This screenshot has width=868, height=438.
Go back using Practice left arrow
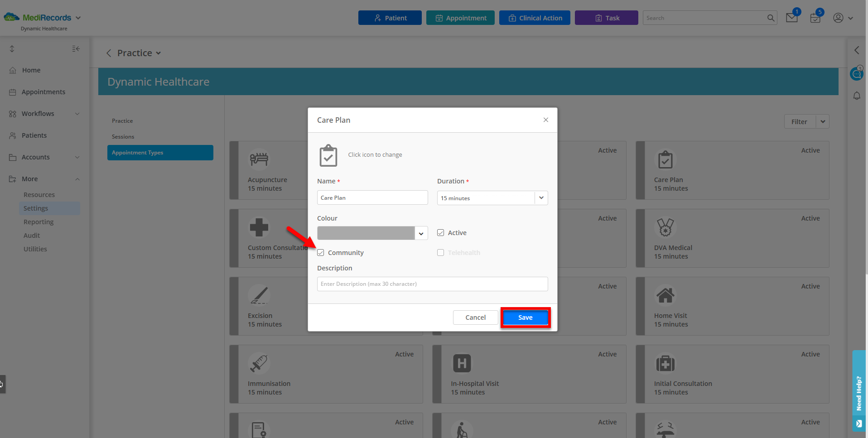[x=109, y=53]
